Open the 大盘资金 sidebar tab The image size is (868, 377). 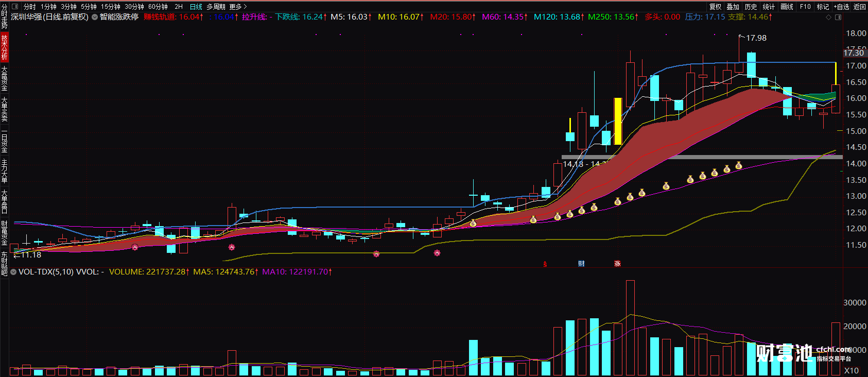4,78
